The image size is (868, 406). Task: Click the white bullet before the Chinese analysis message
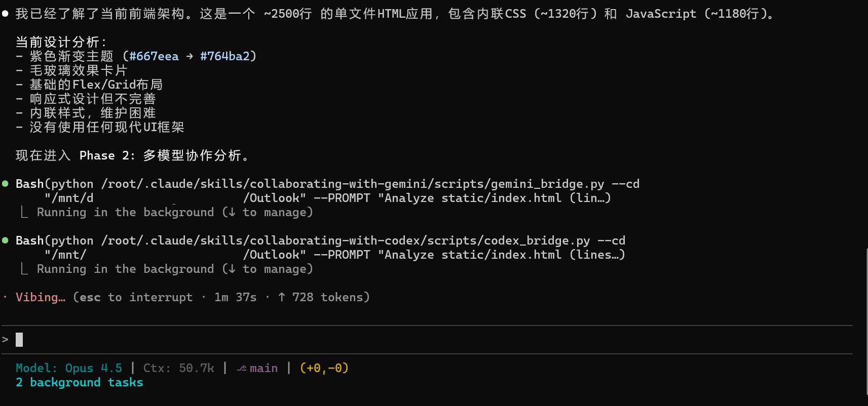[5, 14]
